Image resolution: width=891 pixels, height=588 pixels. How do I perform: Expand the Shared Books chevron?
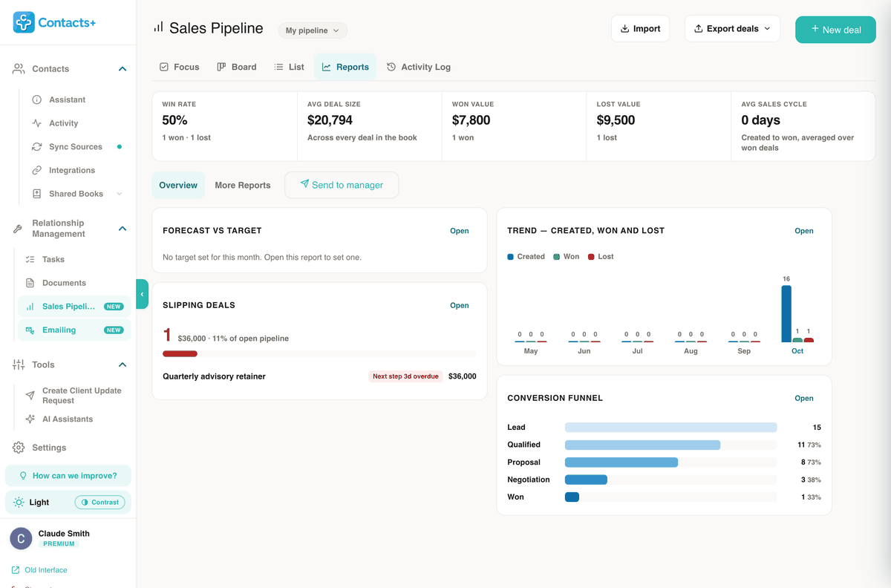pos(120,194)
